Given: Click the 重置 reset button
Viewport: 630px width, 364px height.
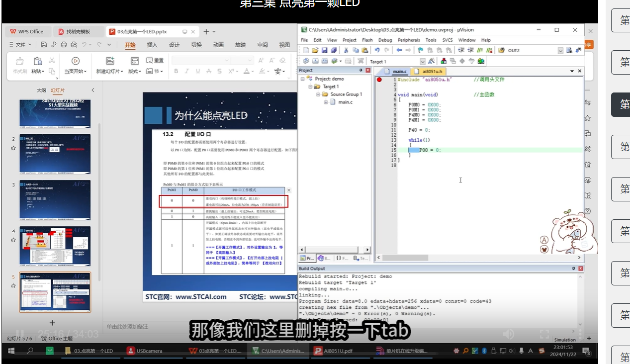Looking at the screenshot, I should coord(155,61).
